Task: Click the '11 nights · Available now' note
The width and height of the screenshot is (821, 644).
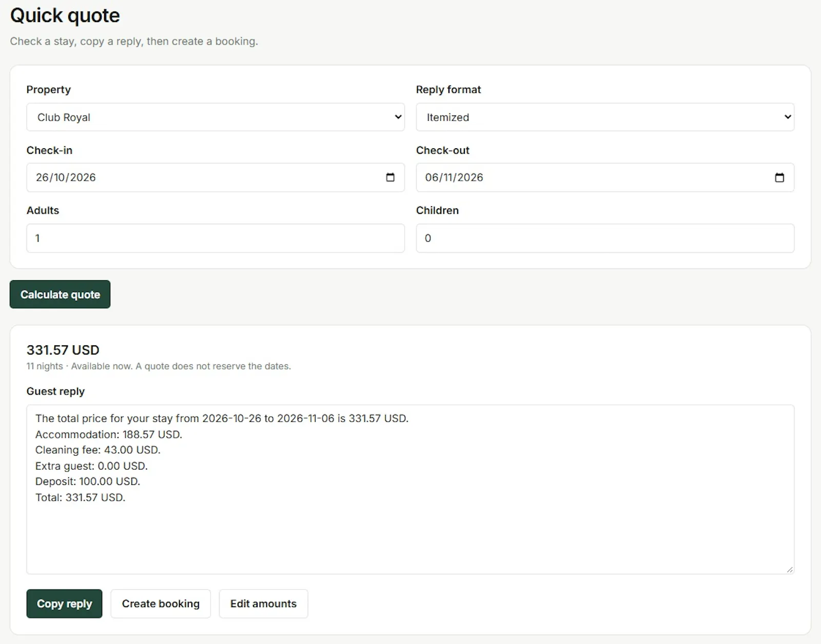Action: pos(159,366)
